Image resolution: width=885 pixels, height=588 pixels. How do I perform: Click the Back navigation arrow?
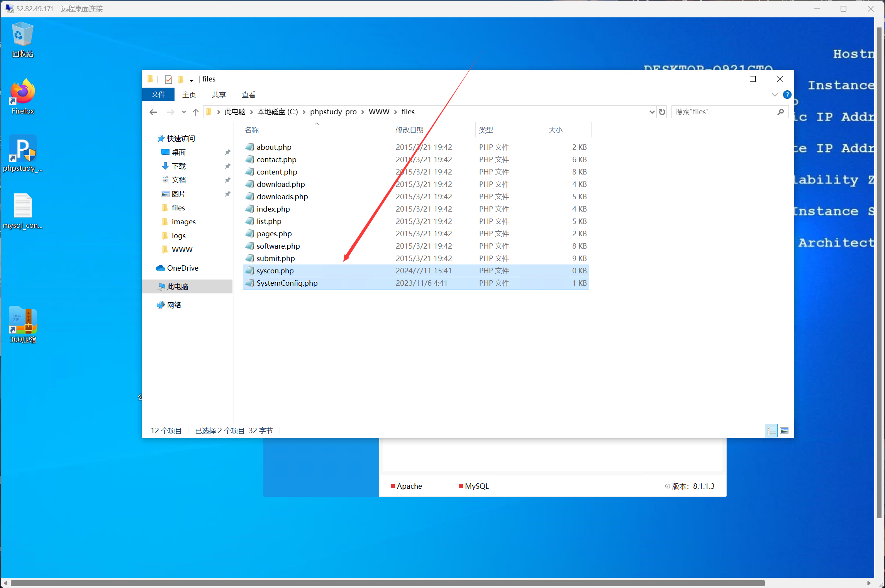tap(153, 112)
